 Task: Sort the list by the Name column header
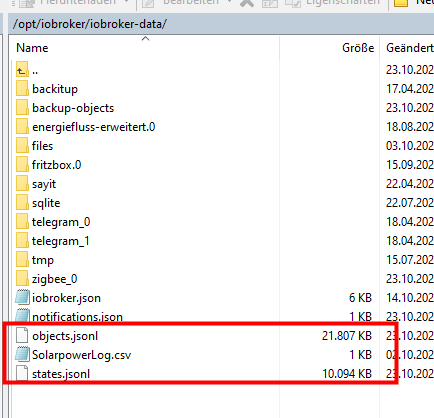click(x=145, y=48)
